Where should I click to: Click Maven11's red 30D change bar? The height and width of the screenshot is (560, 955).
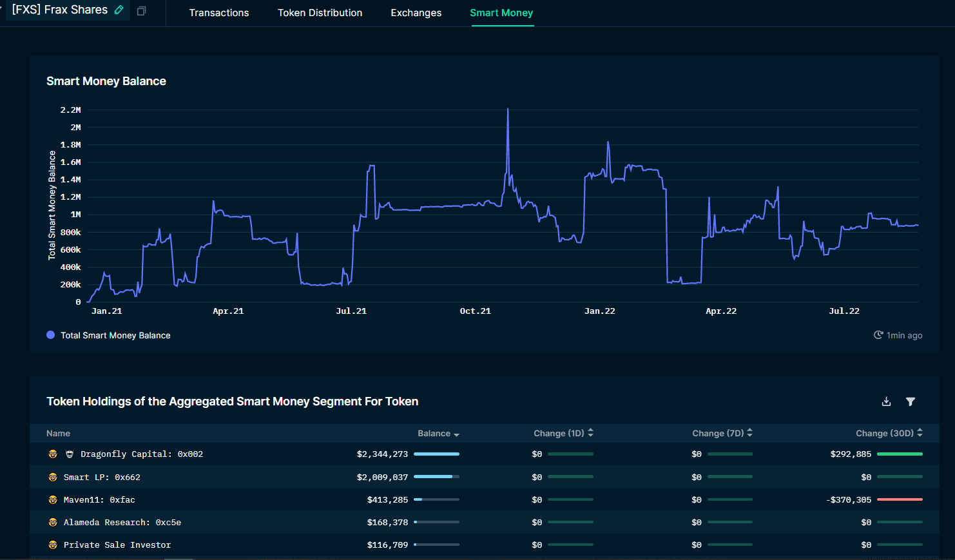[900, 499]
